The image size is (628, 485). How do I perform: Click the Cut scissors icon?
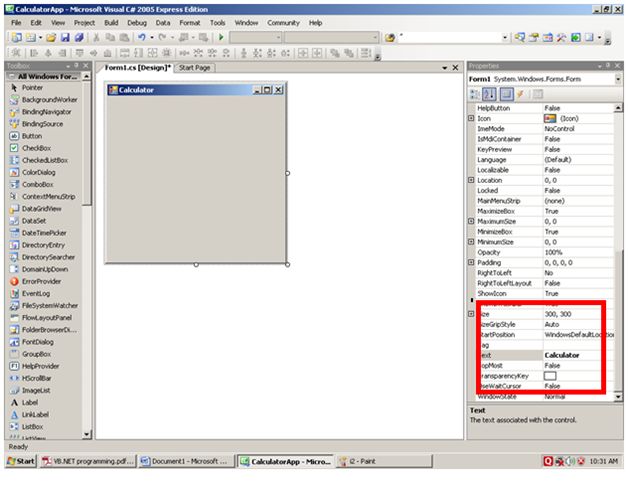tap(96, 37)
